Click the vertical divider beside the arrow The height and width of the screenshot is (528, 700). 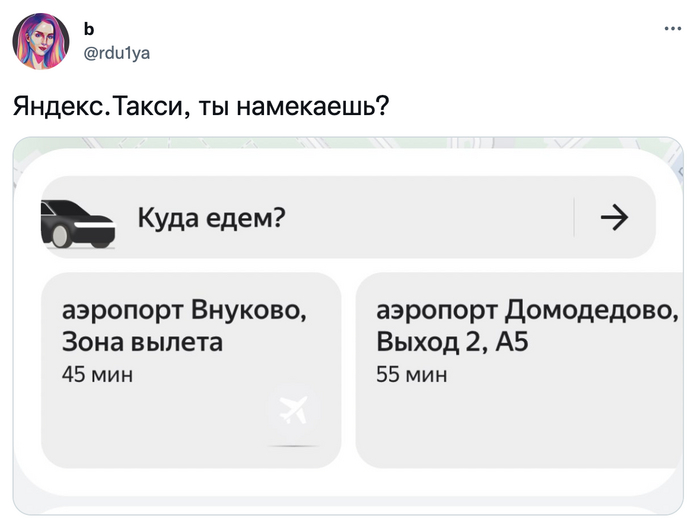574,217
